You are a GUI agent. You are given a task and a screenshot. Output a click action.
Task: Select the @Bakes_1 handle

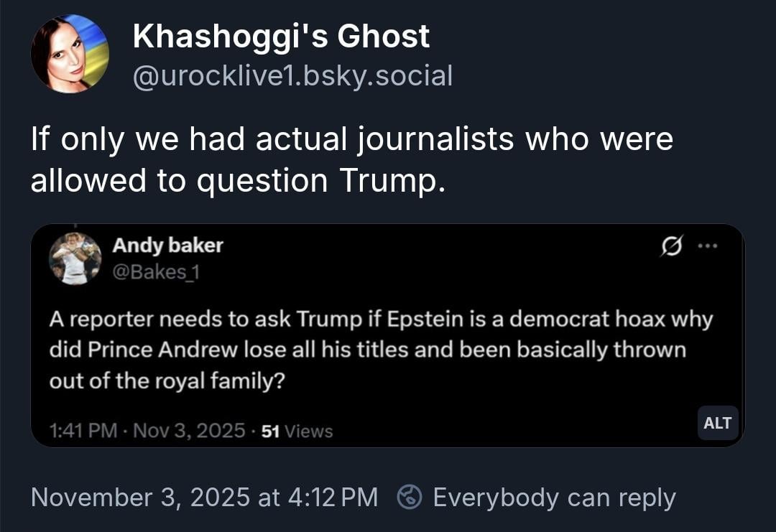pyautogui.click(x=156, y=273)
